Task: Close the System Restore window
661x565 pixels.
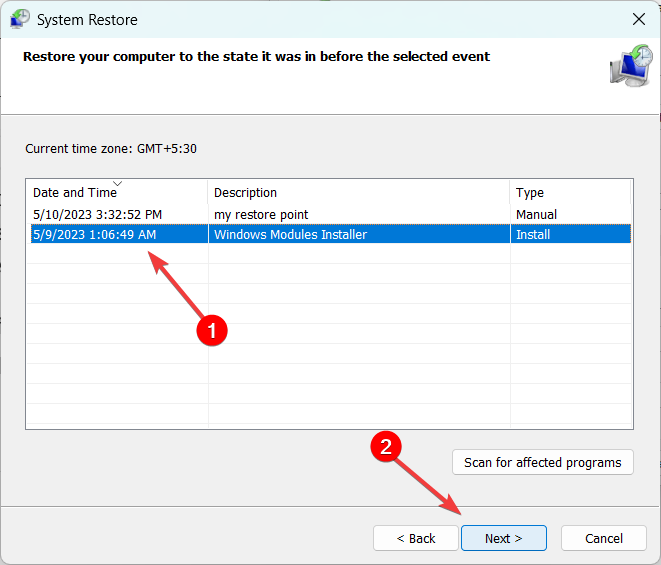Action: (x=639, y=19)
